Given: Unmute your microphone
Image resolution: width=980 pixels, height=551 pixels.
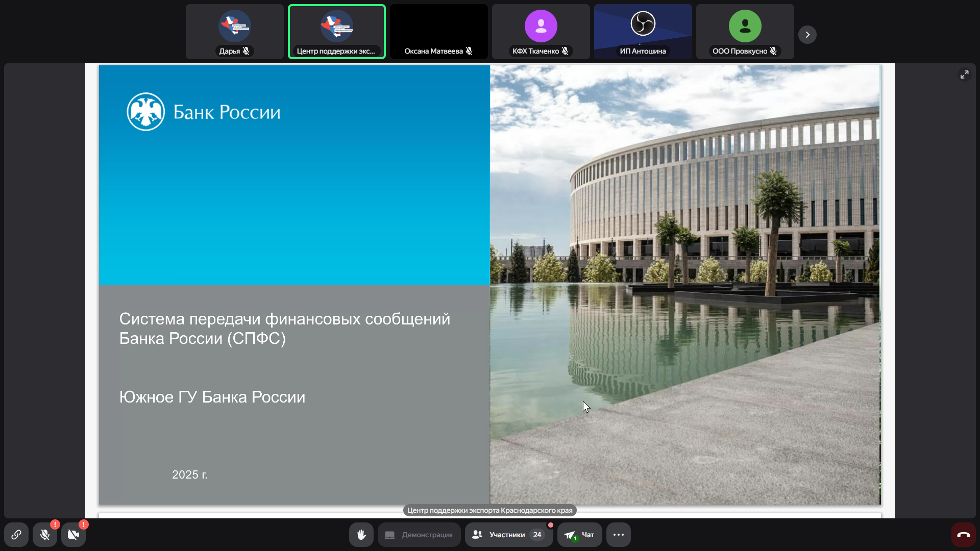Looking at the screenshot, I should 45,535.
